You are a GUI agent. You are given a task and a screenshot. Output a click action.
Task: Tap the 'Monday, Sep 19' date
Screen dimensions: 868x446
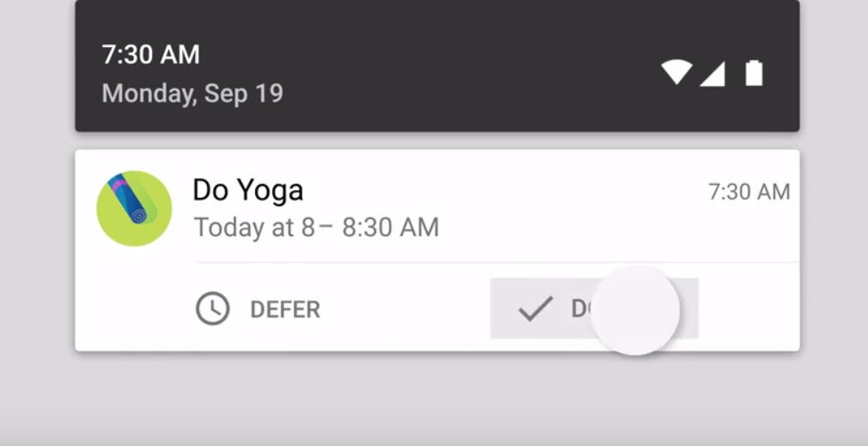click(192, 93)
